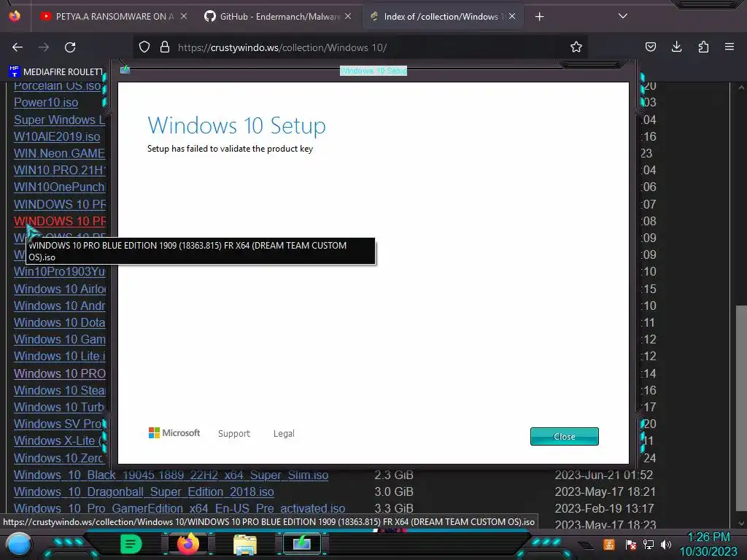Expand the list all tabs chevron
This screenshot has width=747, height=560.
(623, 16)
